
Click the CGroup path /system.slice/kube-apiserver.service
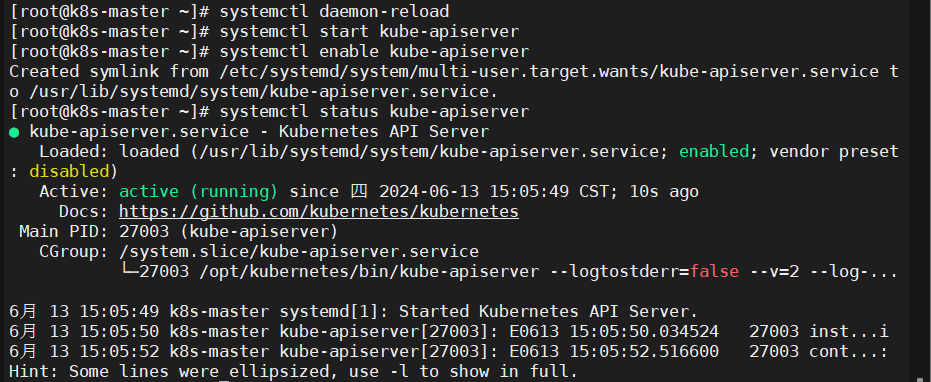299,252
